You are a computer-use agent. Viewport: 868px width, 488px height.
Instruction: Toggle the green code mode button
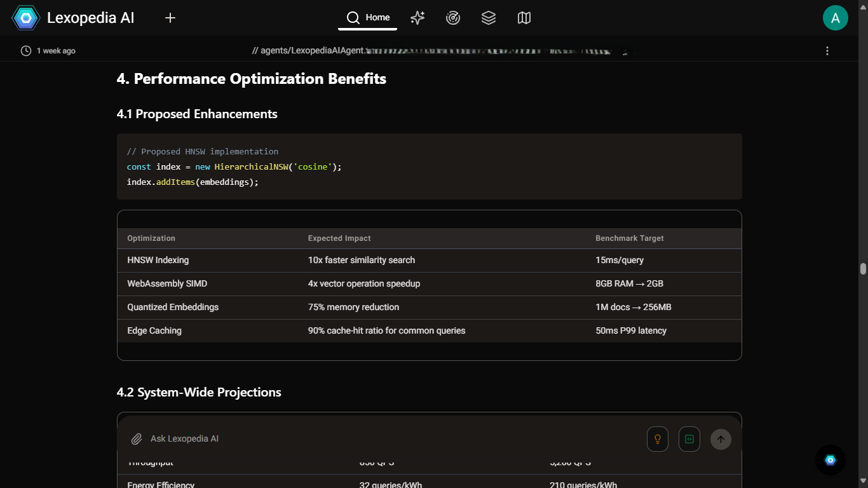pyautogui.click(x=689, y=439)
